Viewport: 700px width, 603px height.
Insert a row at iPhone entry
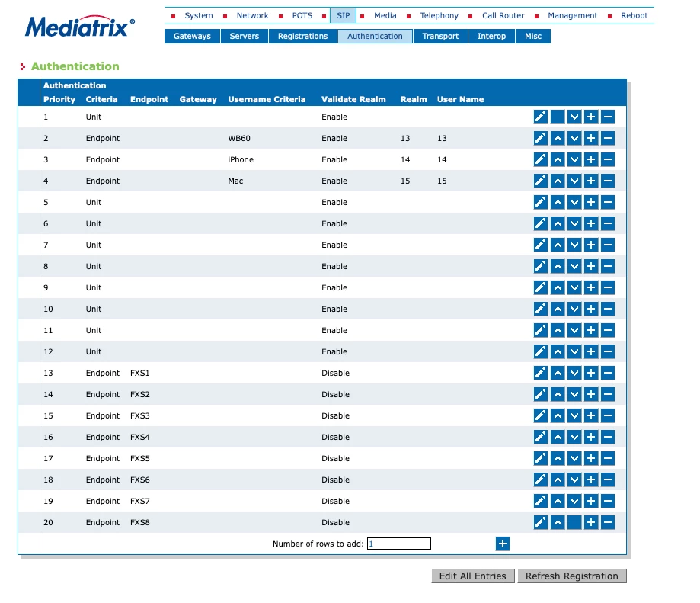(x=591, y=159)
